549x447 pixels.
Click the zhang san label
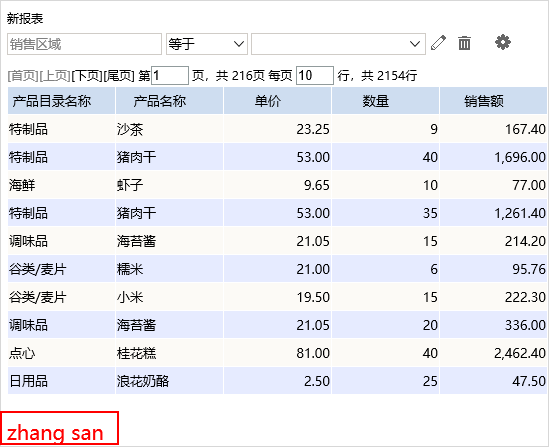tap(55, 433)
